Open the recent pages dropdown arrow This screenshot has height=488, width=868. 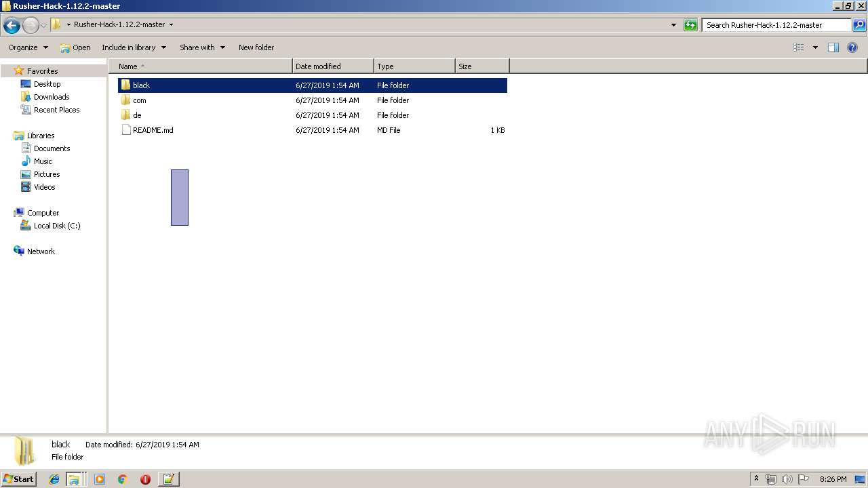click(43, 26)
